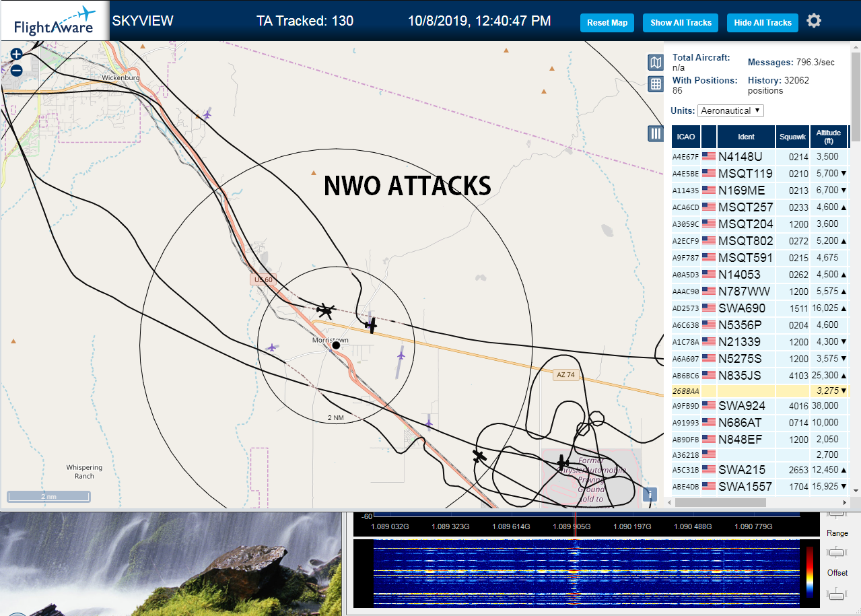This screenshot has width=861, height=616.
Task: Select the highlighted 2688AA row
Action: pyautogui.click(x=761, y=390)
